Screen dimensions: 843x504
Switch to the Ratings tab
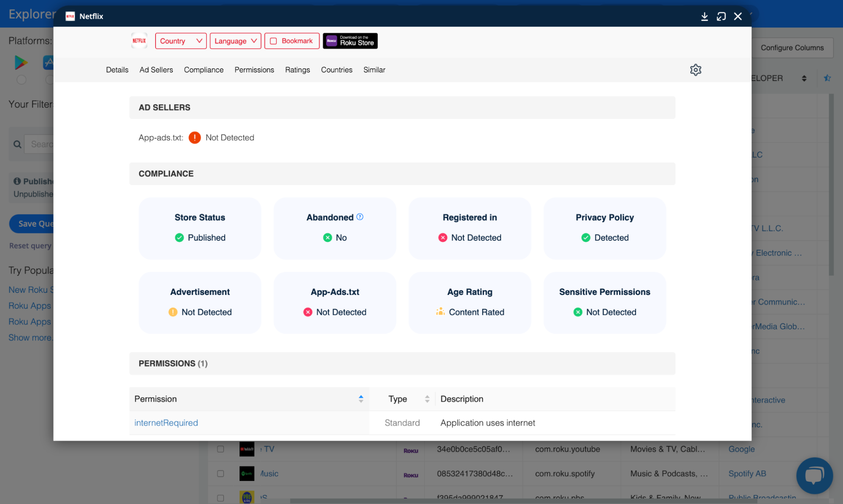click(x=297, y=70)
